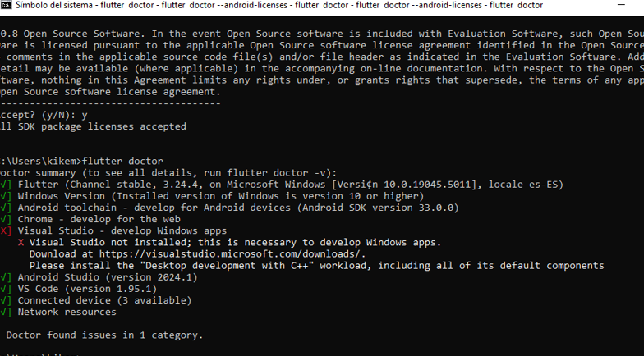
Task: Click the green check beside Chrome line
Action: pos(6,220)
